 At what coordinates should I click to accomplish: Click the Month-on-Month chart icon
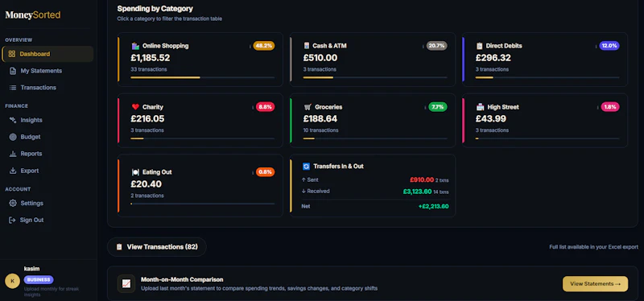tap(126, 284)
